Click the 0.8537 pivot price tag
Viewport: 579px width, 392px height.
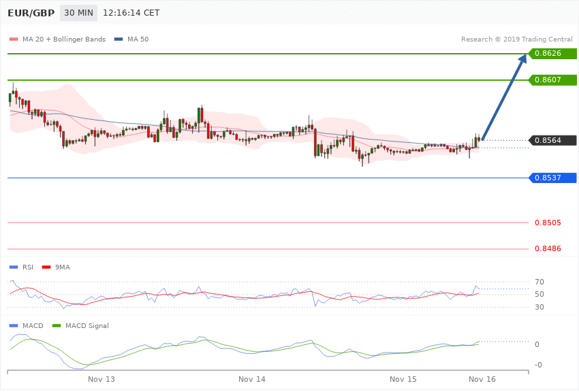point(552,178)
